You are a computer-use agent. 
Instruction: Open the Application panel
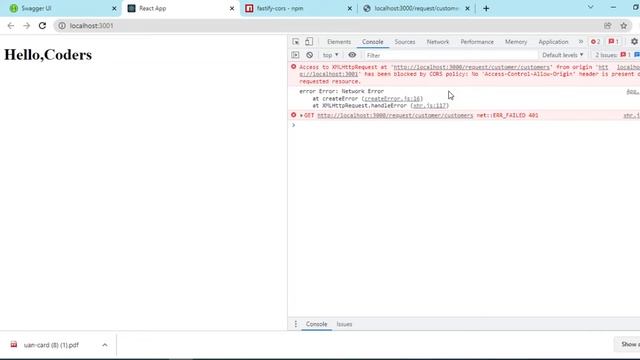(553, 42)
